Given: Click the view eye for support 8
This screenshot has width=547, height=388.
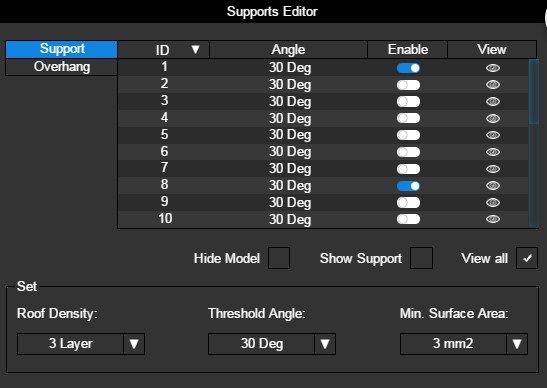Looking at the screenshot, I should coord(493,186).
